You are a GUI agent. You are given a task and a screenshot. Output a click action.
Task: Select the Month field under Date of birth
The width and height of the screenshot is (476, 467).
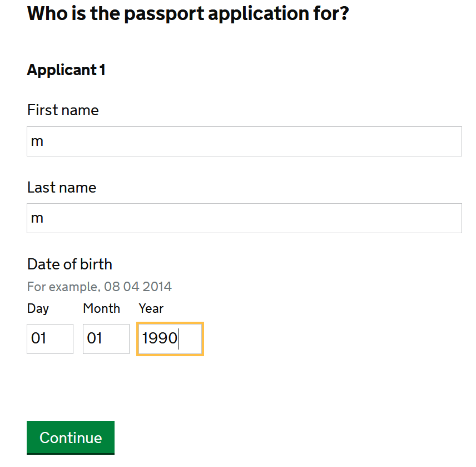(x=106, y=339)
